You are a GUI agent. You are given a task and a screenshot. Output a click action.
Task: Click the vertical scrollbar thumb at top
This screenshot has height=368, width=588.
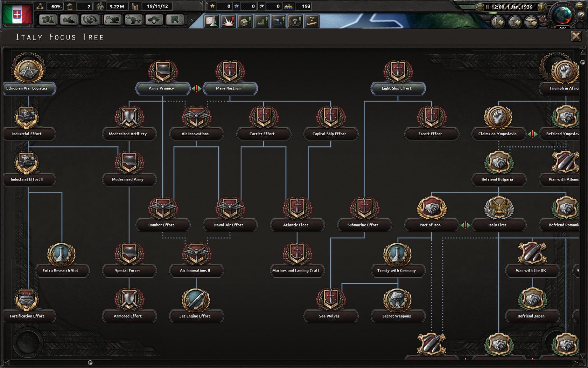(582, 62)
